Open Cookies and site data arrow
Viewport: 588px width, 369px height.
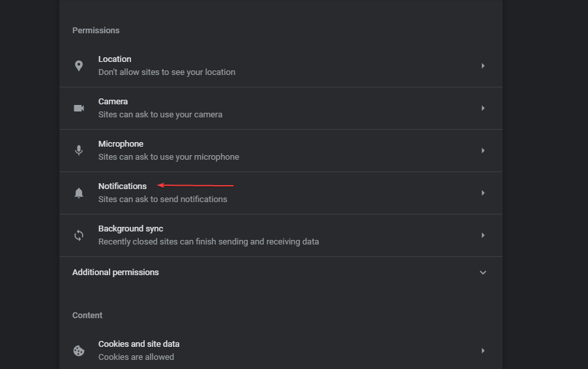click(x=483, y=351)
